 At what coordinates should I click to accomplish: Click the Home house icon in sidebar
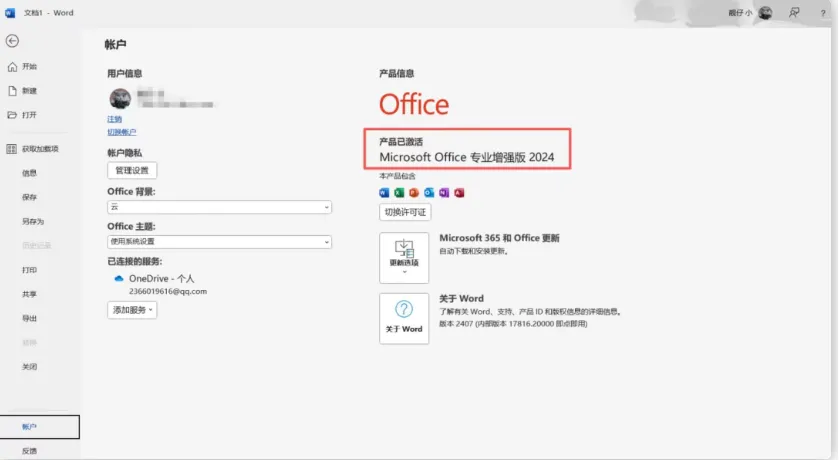pos(12,67)
